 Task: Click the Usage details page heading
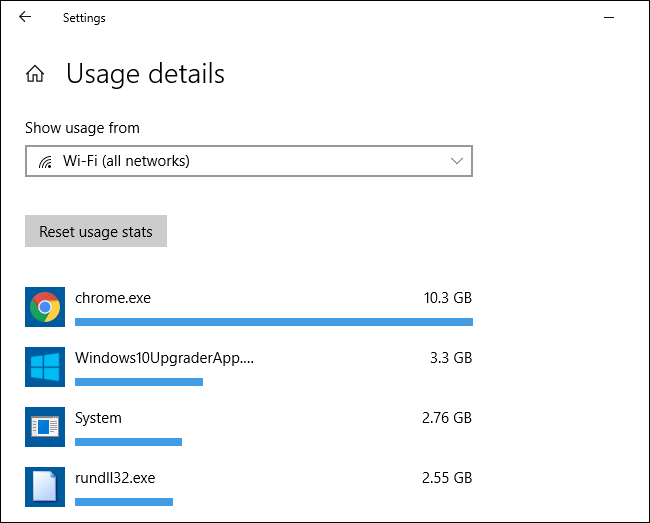pos(145,74)
